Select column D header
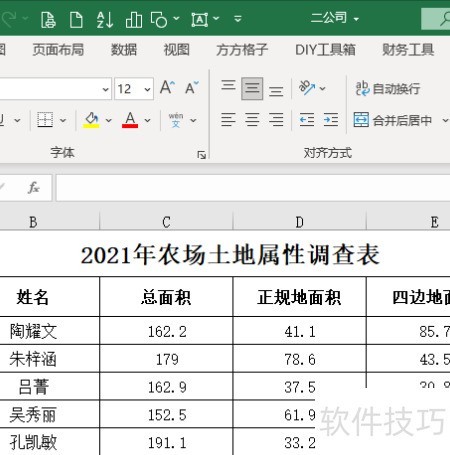Image resolution: width=450 pixels, height=455 pixels. pyautogui.click(x=300, y=222)
